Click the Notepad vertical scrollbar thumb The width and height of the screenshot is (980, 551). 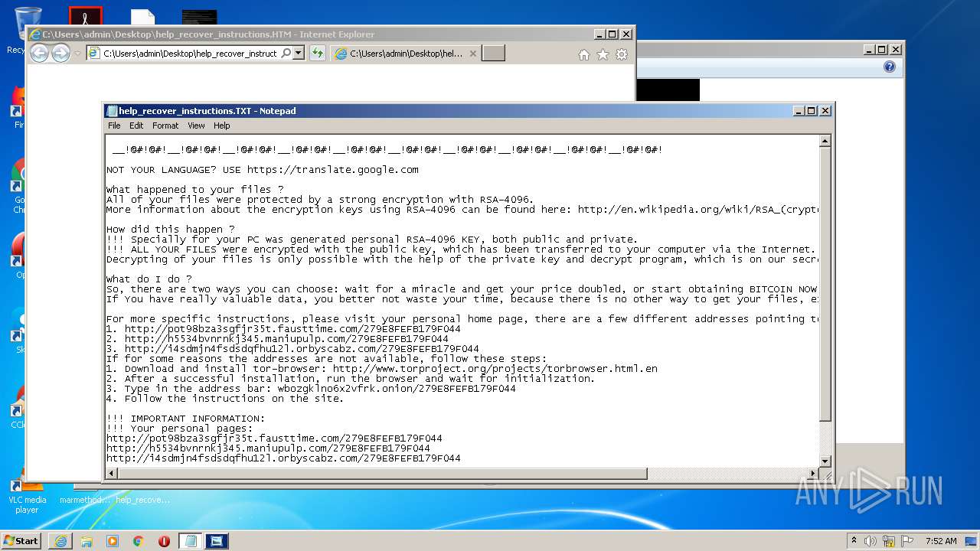click(x=825, y=284)
